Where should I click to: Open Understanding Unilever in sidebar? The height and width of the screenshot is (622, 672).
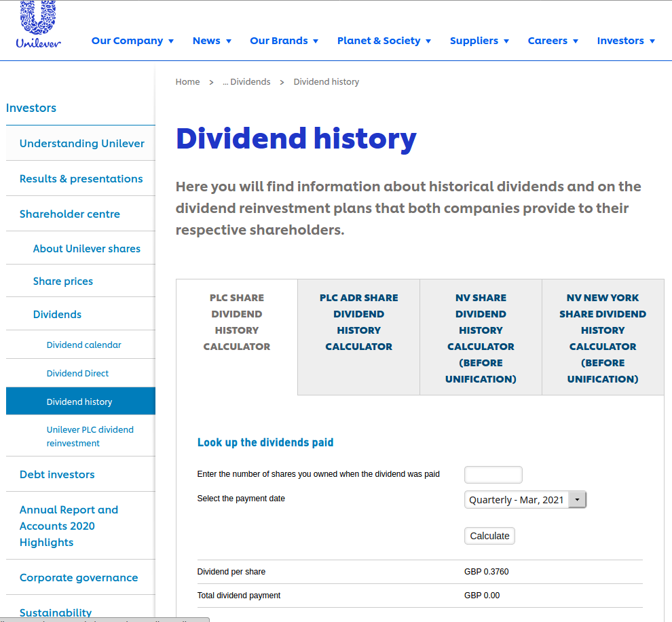pos(82,143)
